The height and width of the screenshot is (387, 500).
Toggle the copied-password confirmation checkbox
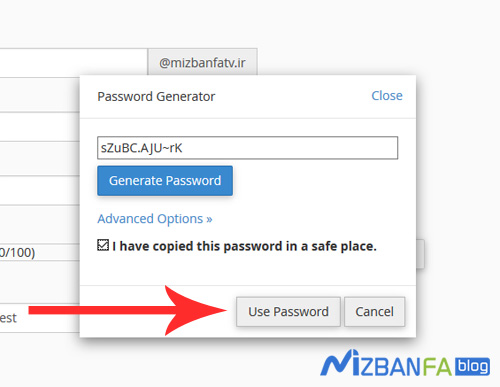point(103,245)
